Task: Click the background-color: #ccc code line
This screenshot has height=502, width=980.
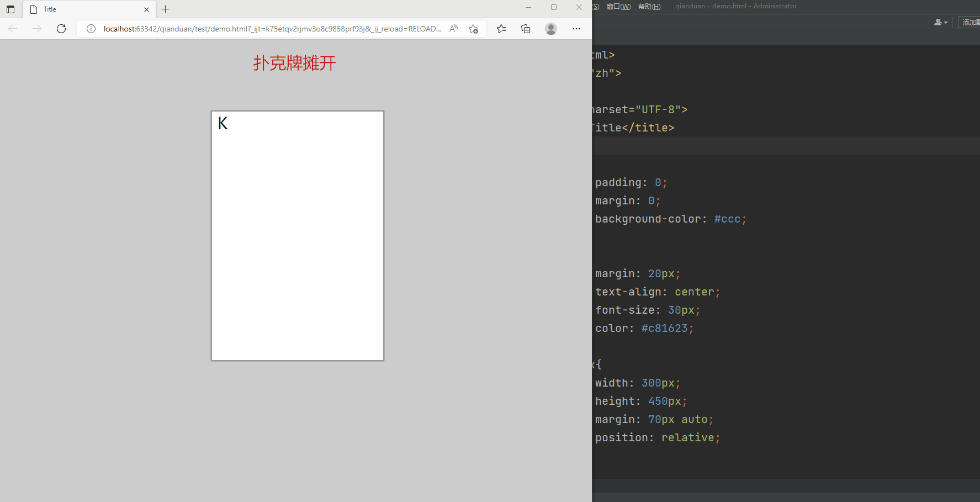Action: point(671,219)
